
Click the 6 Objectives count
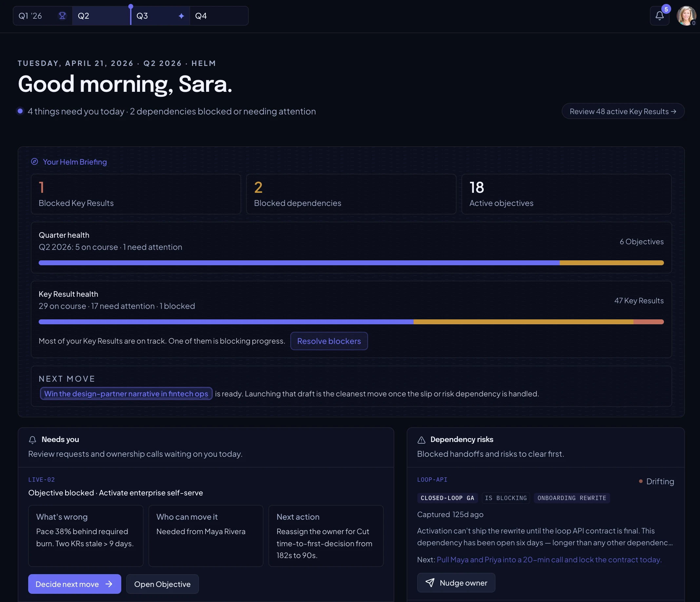pyautogui.click(x=642, y=241)
